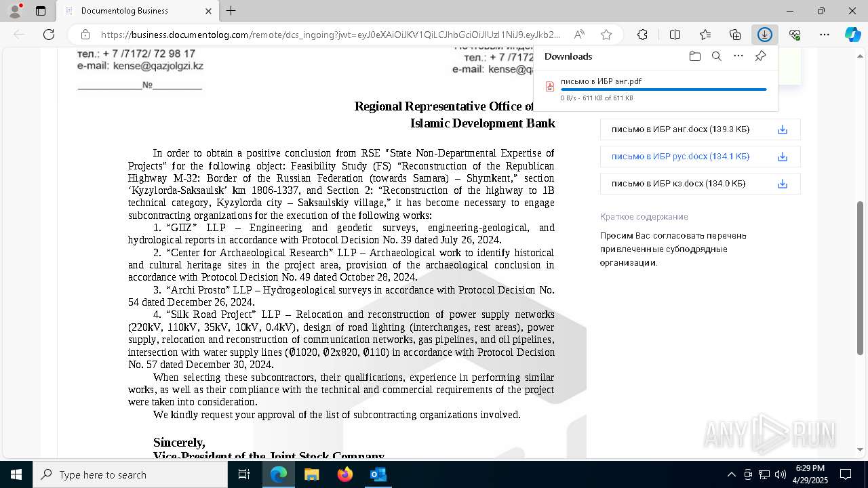Image resolution: width=868 pixels, height=488 pixels.
Task: Show hidden system tray icons
Action: click(731, 474)
